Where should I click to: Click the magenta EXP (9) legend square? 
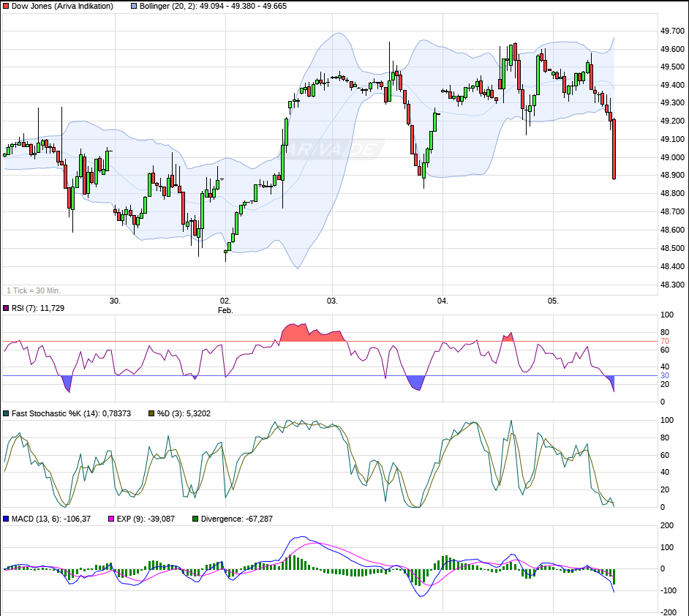pos(111,519)
